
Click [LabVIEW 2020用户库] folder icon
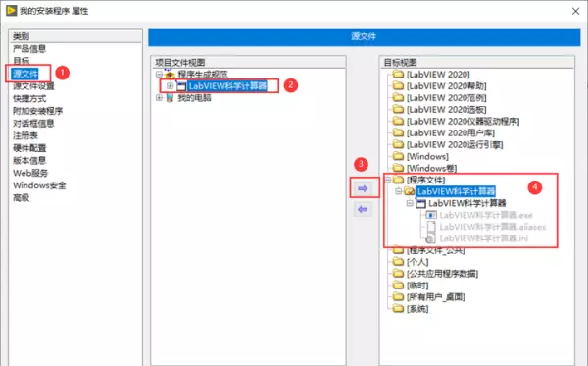[x=398, y=132]
